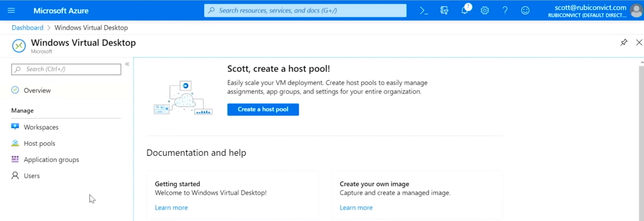Collapse the left sidebar with the chevron
This screenshot has width=644, height=221.
tap(127, 64)
